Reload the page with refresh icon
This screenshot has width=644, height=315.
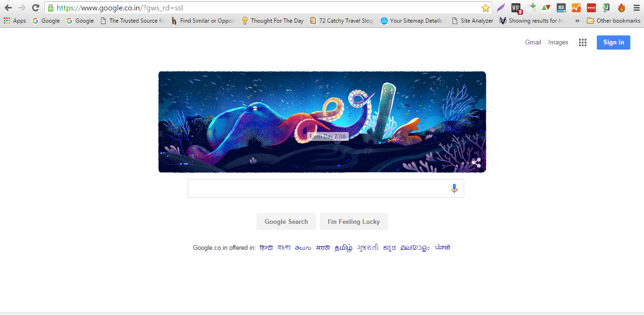point(35,8)
